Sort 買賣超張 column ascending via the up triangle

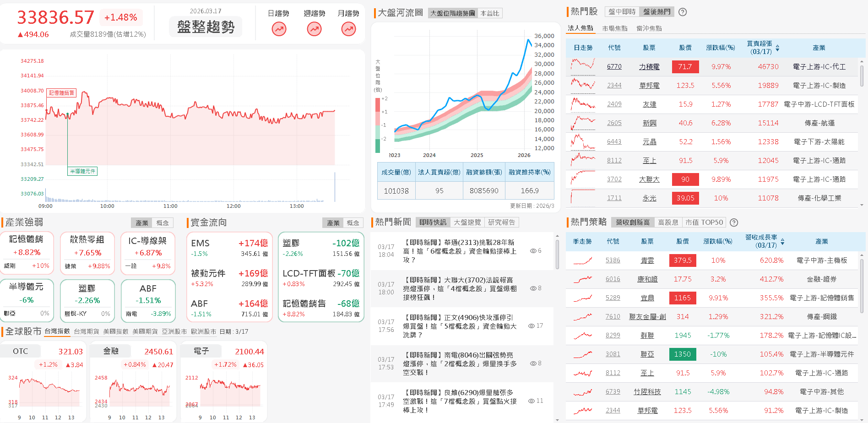[x=777, y=46]
